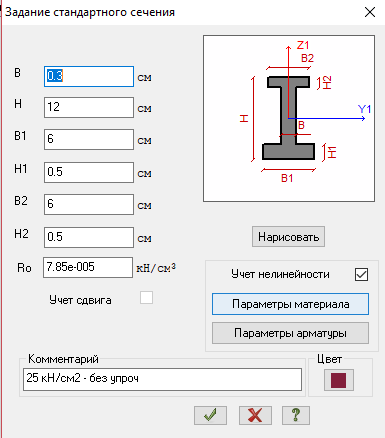This screenshot has width=385, height=438.
Task: Click the blue Y1 axis label in preview
Action: tap(364, 109)
